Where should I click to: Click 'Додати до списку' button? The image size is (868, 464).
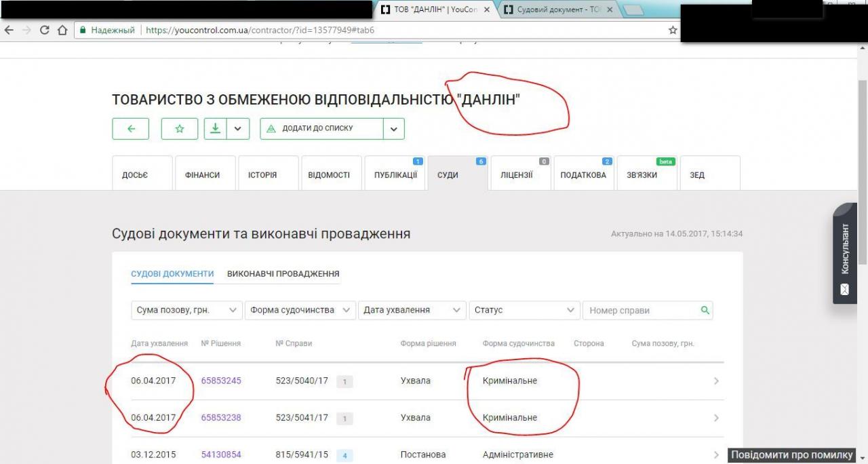pyautogui.click(x=321, y=128)
